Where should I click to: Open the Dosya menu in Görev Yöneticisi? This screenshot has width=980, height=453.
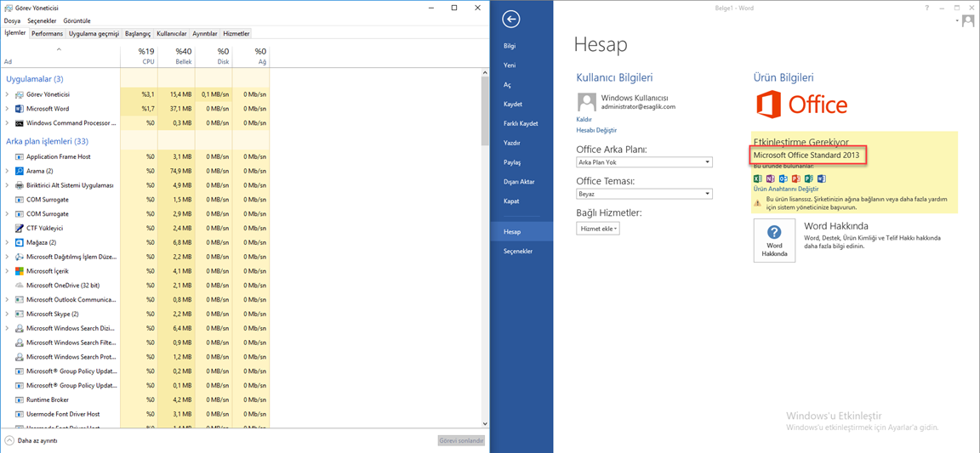(13, 21)
